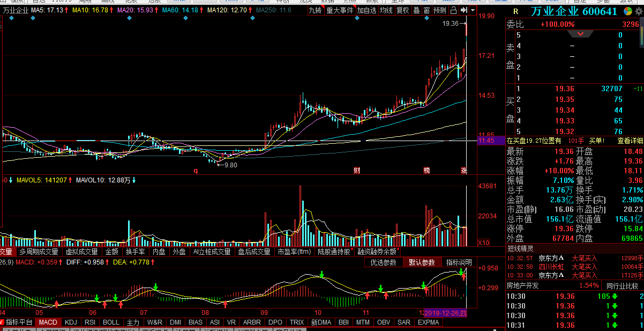The width and height of the screenshot is (644, 331).
Task: Select the SAR indicator tab
Action: click(x=404, y=322)
